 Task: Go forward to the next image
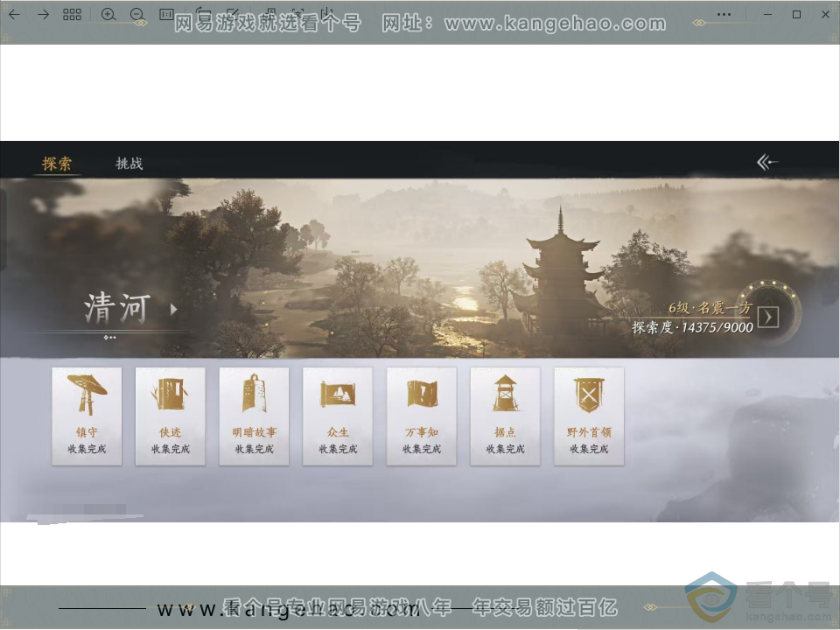44,15
